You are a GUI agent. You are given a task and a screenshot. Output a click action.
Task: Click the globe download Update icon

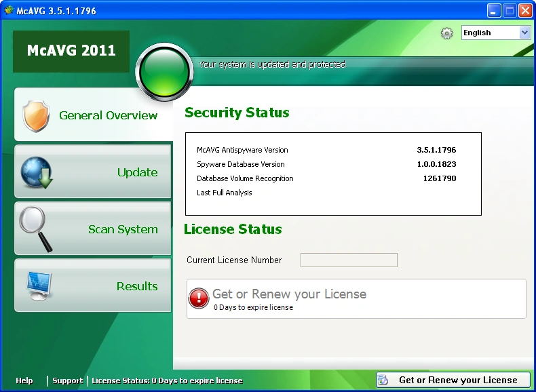(x=37, y=172)
